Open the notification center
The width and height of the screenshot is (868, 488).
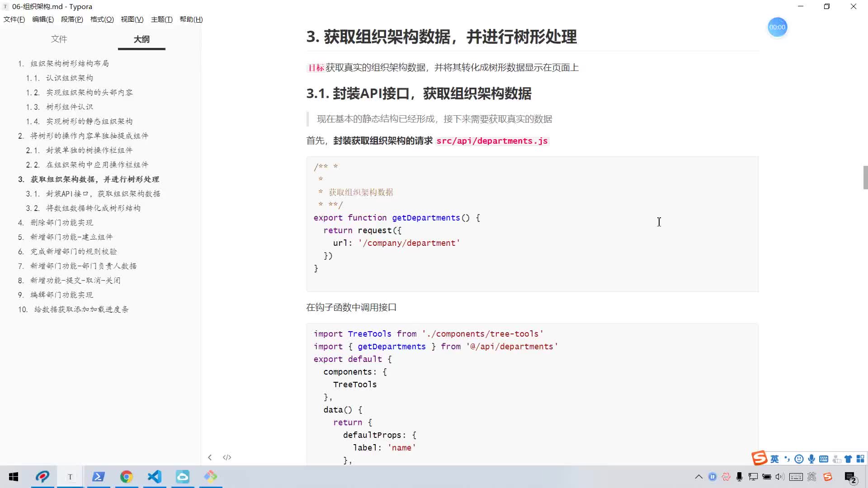pos(850,477)
